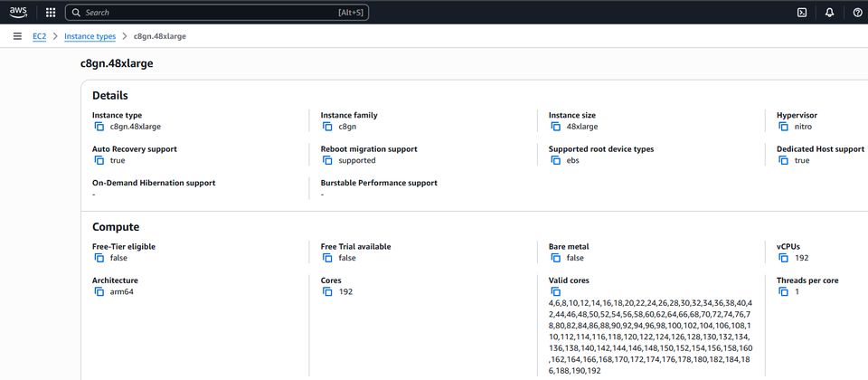
Task: Select the 48xlarge instance size text
Action: [x=582, y=127]
